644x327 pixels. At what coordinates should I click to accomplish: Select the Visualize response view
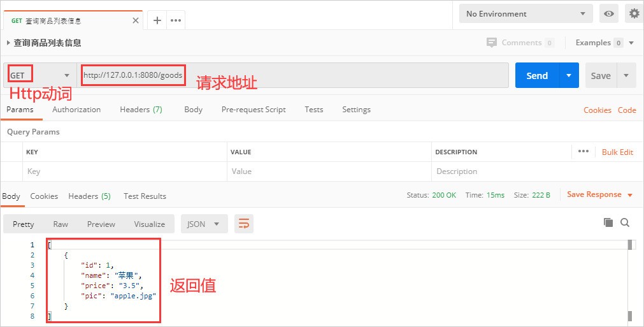click(x=150, y=224)
